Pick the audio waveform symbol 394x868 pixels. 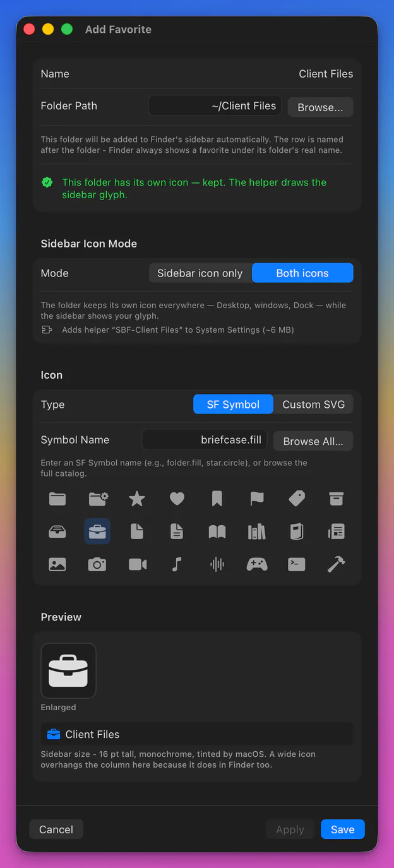pos(217,564)
